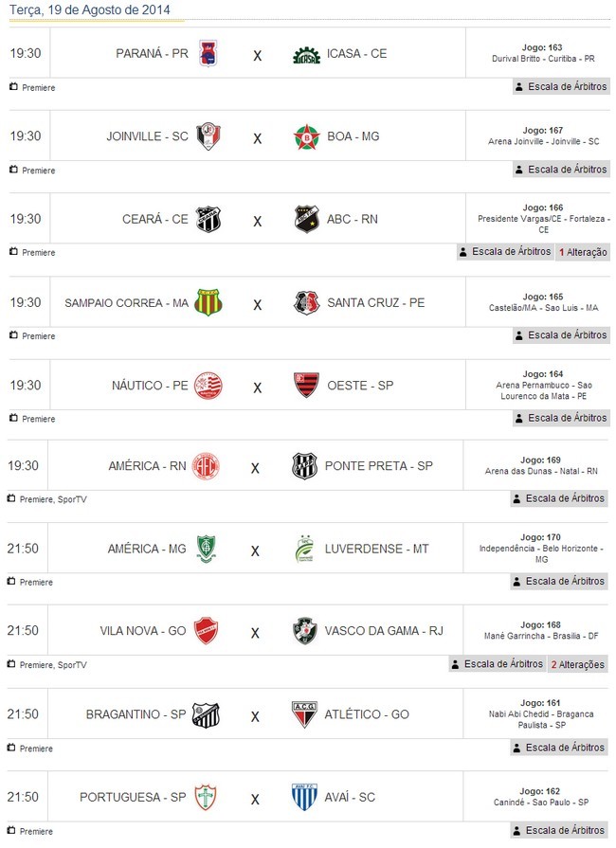Image resolution: width=616 pixels, height=848 pixels.
Task: Click the Portuguesa club crest
Action: tap(206, 798)
